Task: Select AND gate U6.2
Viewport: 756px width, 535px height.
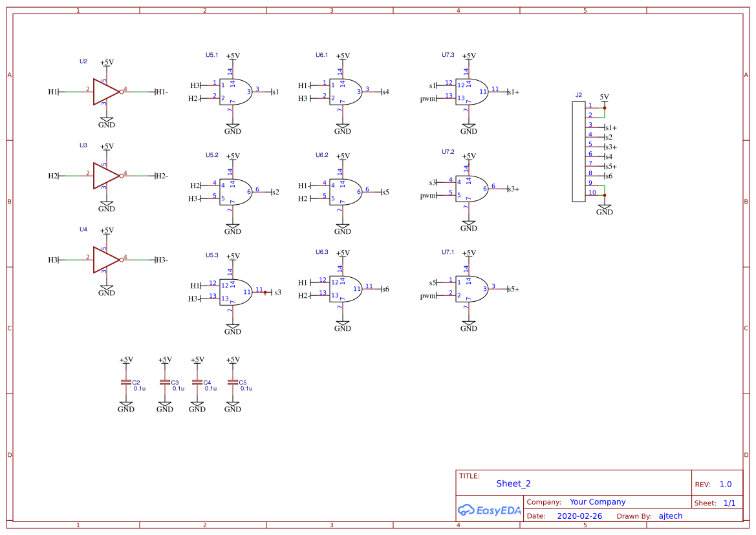Action: coord(345,191)
